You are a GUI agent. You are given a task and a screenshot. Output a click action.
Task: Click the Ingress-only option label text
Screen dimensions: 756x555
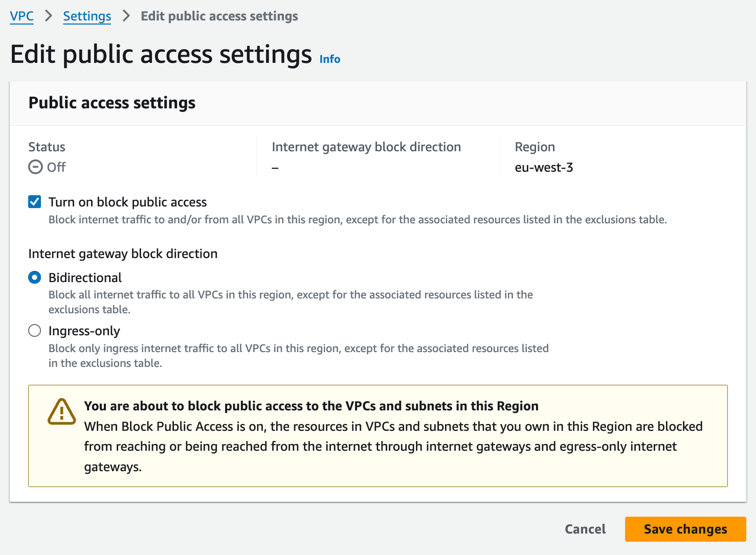(x=84, y=331)
